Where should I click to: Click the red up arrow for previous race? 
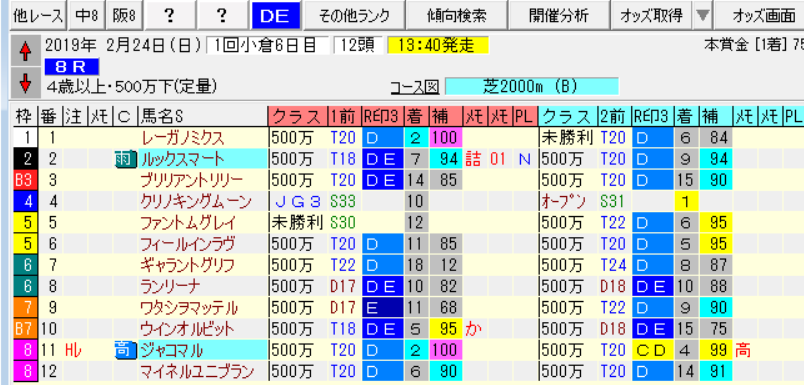25,52
